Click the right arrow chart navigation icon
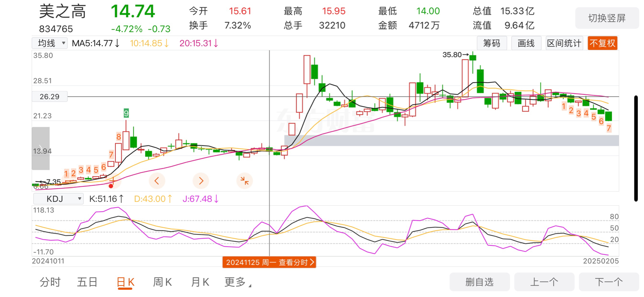The height and width of the screenshot is (297, 644). coord(201,181)
